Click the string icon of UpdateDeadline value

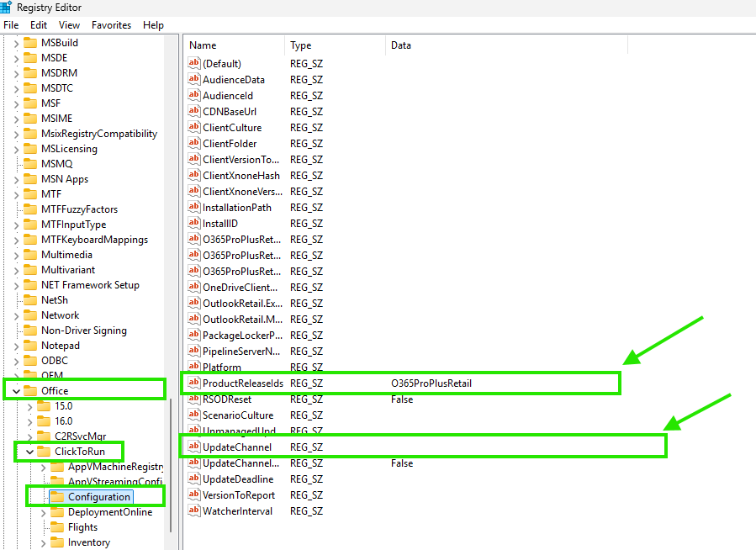click(193, 479)
